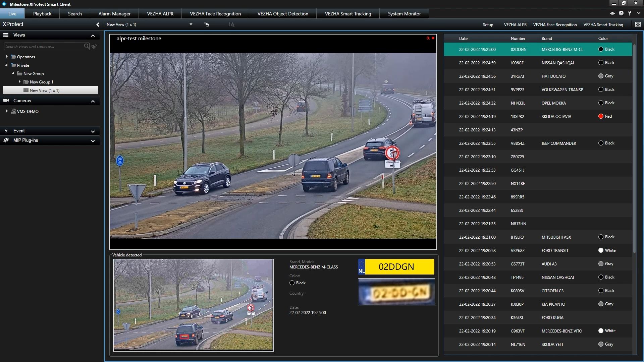This screenshot has width=644, height=362.
Task: Collapse the Private tree node
Action: (7, 65)
